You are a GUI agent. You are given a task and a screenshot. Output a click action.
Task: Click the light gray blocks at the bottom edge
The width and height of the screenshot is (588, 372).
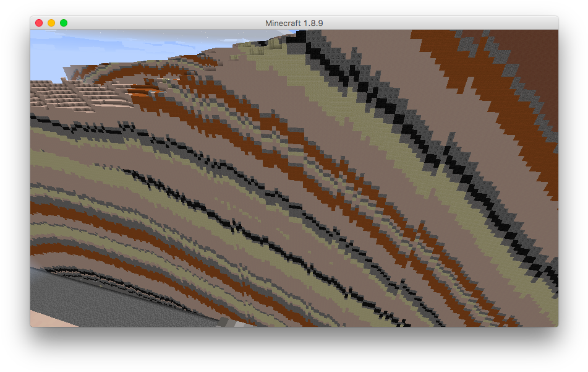pos(228,322)
